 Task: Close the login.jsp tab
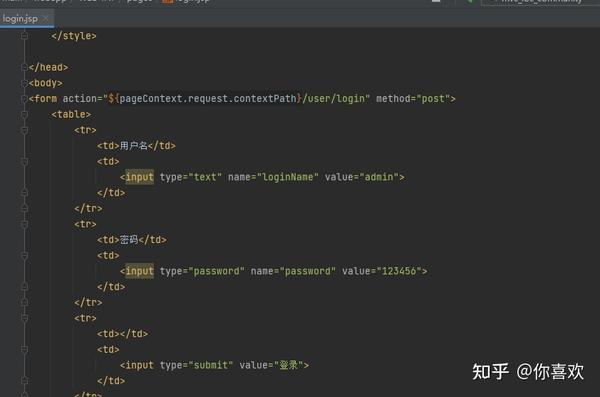pos(46,18)
